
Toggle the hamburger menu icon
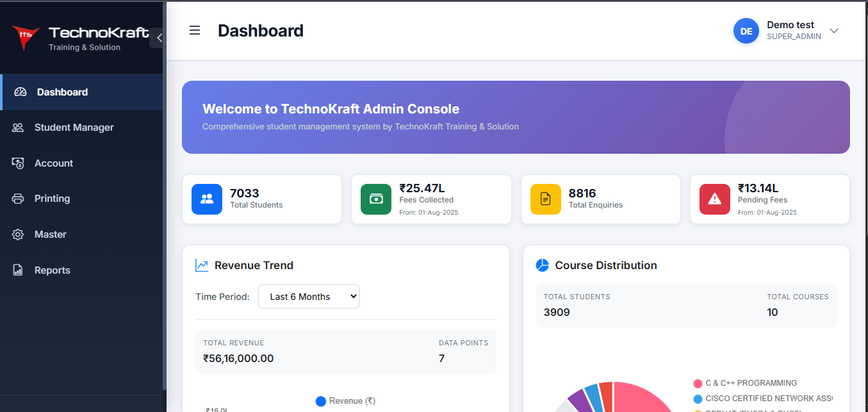click(x=195, y=30)
